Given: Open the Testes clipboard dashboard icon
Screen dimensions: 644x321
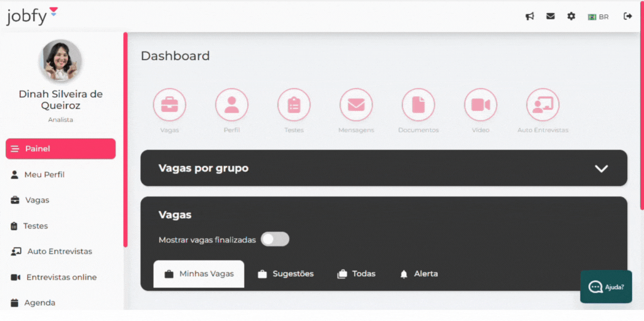Looking at the screenshot, I should click(294, 105).
